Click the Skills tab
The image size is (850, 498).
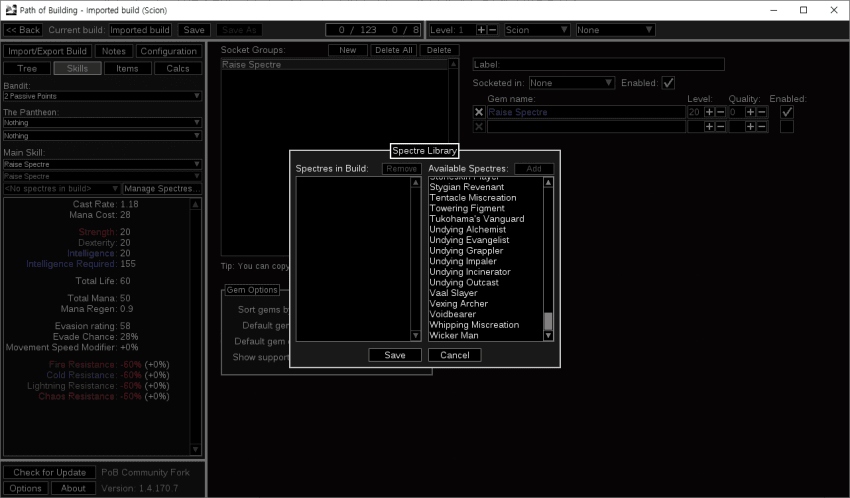77,68
